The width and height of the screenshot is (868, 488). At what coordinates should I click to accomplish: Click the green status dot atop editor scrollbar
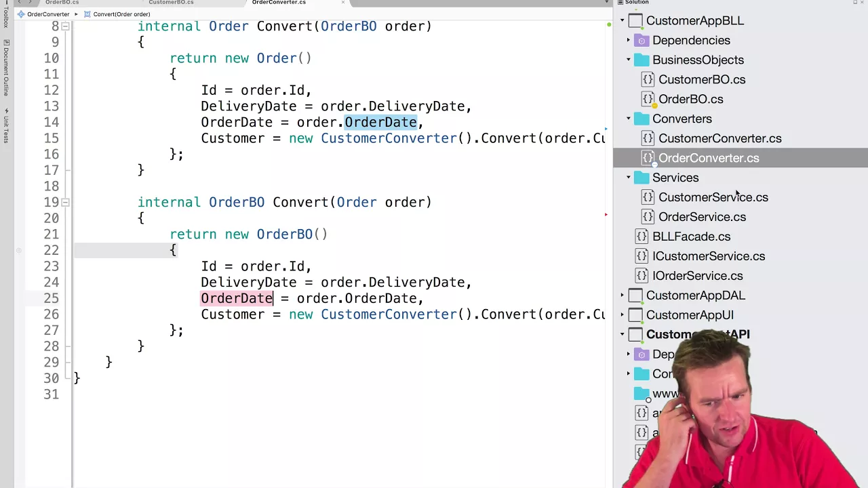coord(609,25)
